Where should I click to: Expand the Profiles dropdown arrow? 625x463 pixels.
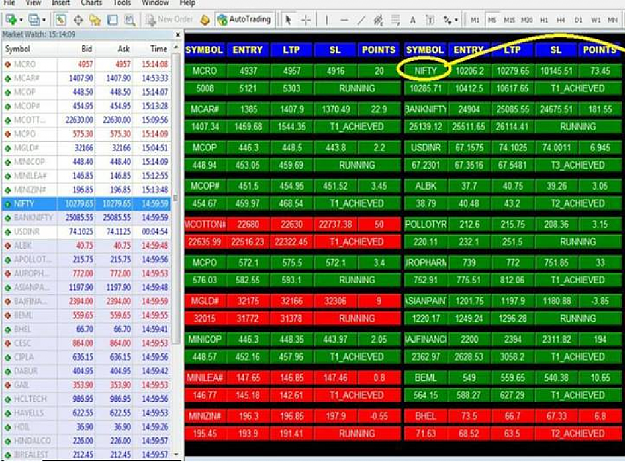[44, 20]
